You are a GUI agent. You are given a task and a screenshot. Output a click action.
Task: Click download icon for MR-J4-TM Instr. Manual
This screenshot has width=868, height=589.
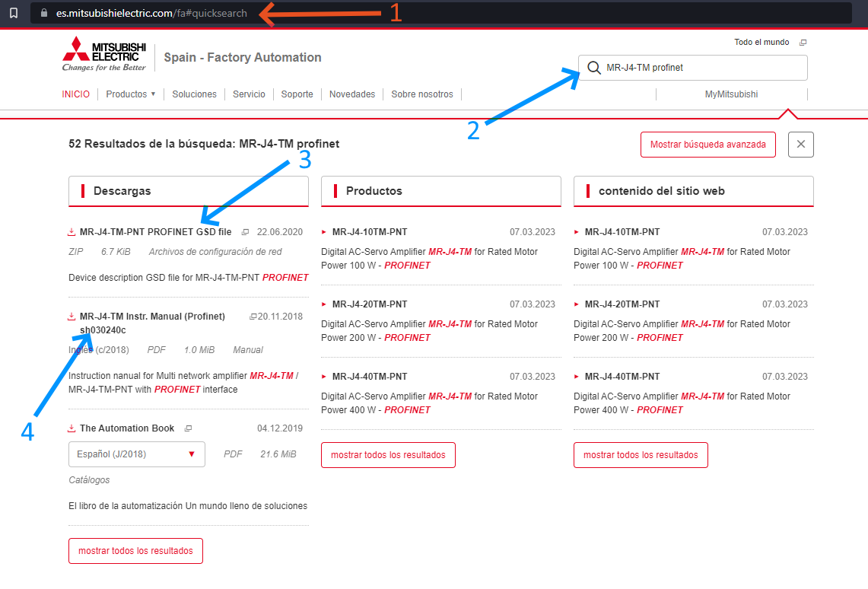tap(72, 317)
